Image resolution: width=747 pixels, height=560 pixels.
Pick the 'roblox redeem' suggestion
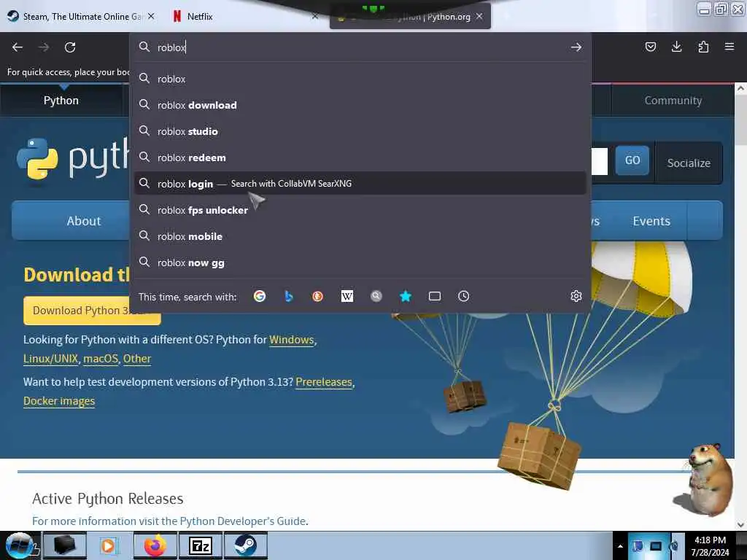[360, 157]
